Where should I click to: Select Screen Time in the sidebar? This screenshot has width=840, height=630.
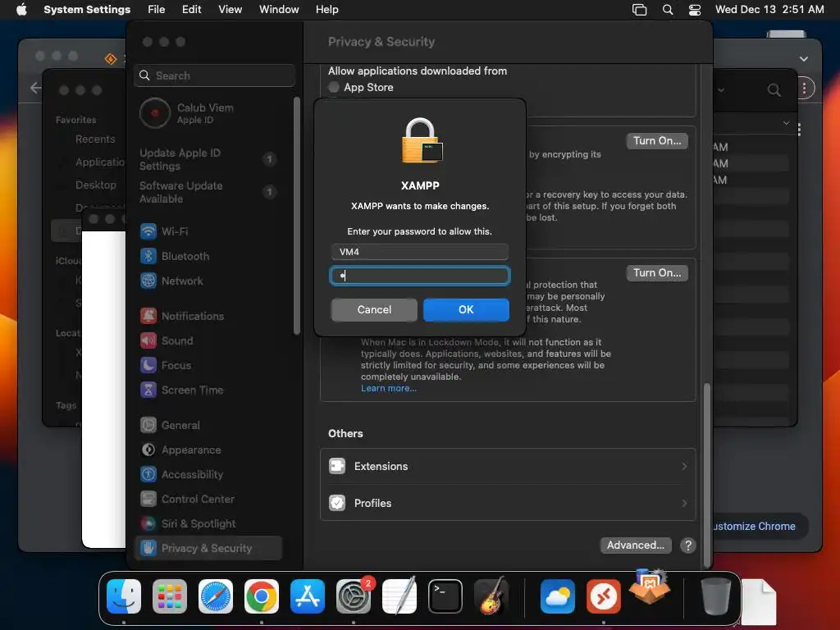point(208,390)
